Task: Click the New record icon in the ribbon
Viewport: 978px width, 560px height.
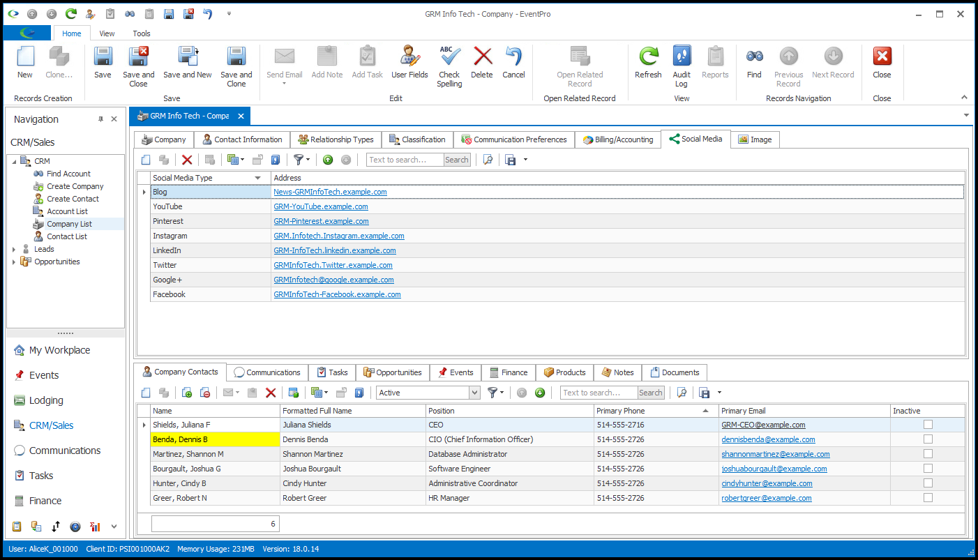Action: click(25, 57)
